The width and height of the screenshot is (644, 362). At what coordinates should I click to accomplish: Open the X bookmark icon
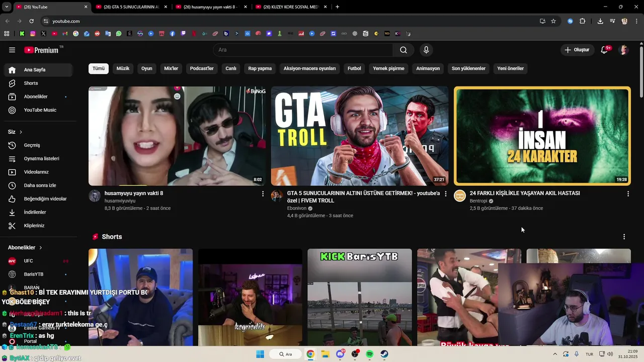pos(44,34)
